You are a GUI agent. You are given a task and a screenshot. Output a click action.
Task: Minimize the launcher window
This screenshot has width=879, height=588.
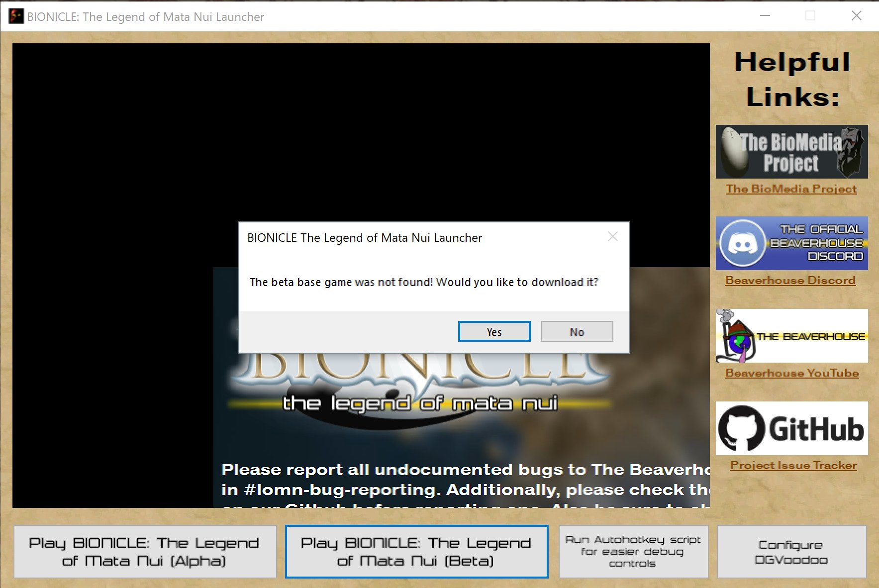tap(765, 16)
